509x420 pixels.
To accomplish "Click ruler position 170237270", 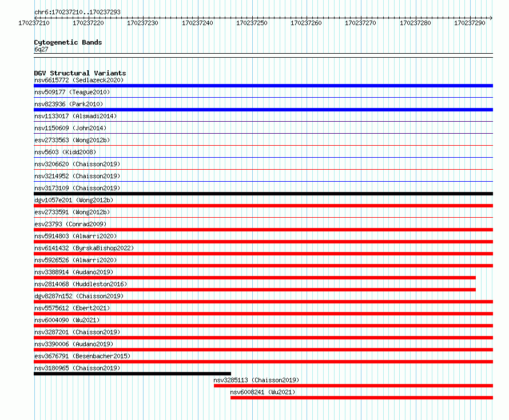I will pyautogui.click(x=360, y=23).
